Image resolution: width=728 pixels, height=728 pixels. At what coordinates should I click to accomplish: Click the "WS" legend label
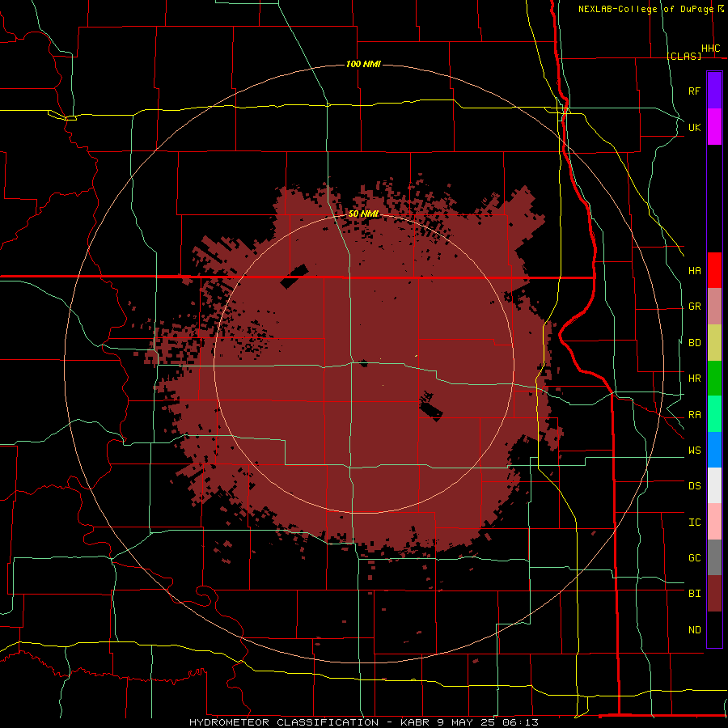point(694,451)
